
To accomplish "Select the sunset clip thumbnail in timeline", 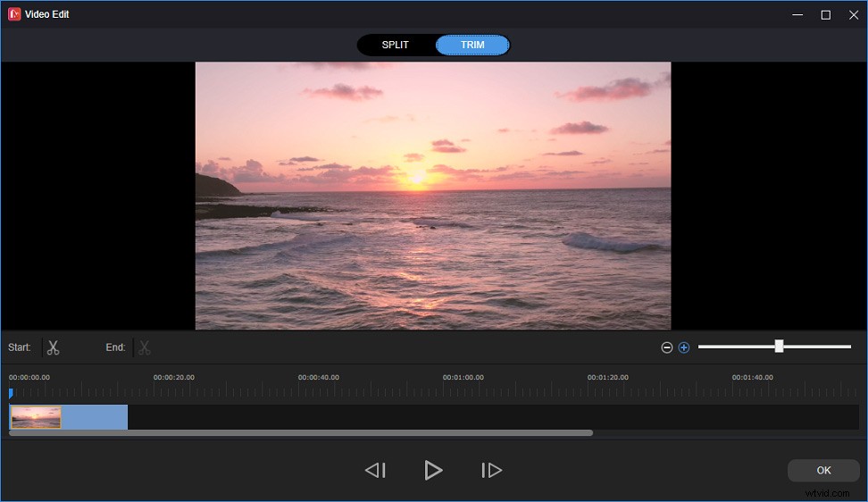I will point(36,417).
